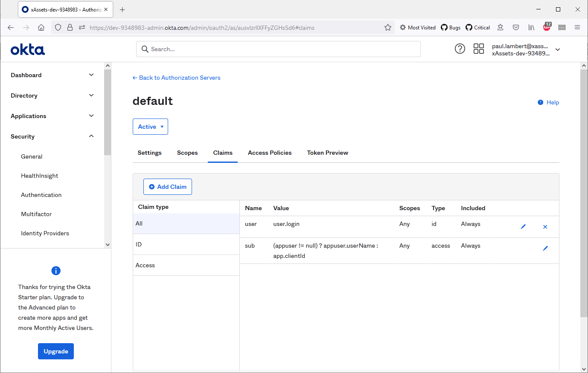Open the AdBlock extension icon
Image resolution: width=588 pixels, height=373 pixels.
click(547, 27)
